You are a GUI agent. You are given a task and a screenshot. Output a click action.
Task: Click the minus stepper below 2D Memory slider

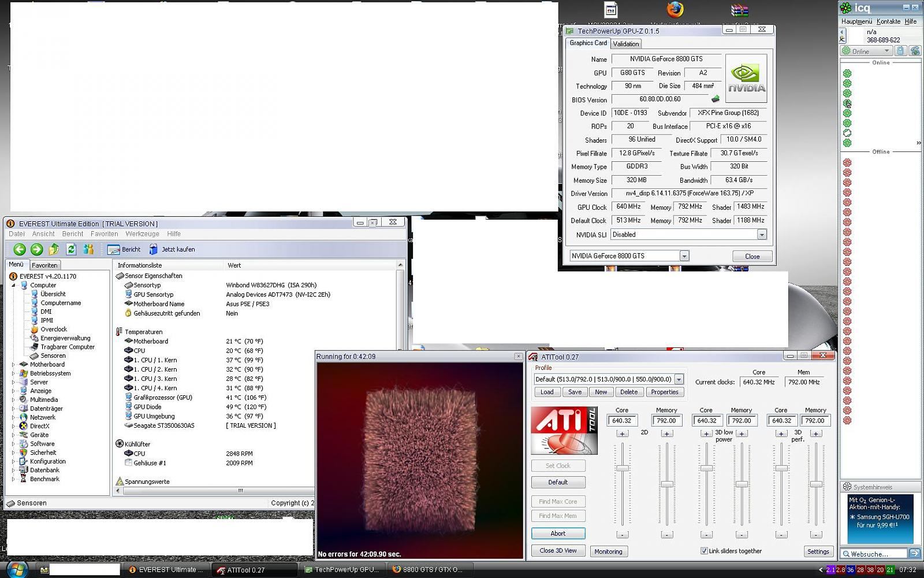click(x=666, y=535)
